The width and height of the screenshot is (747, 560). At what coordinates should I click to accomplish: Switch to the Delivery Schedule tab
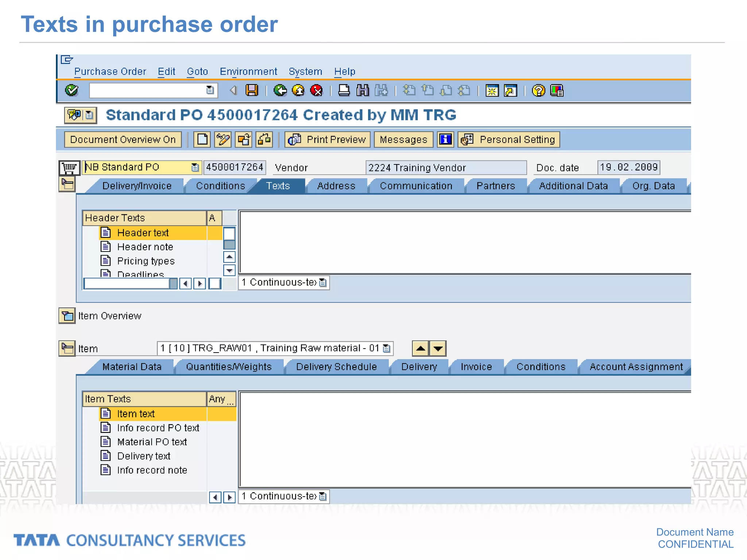click(336, 367)
